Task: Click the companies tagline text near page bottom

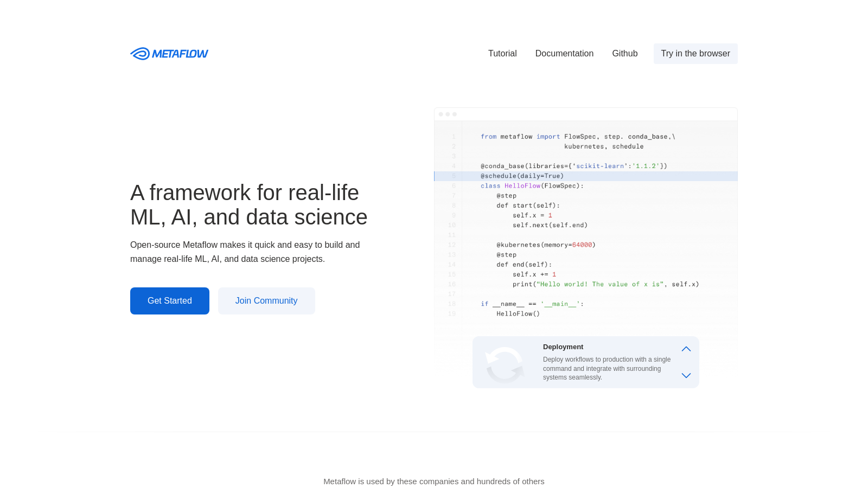Action: click(433, 481)
